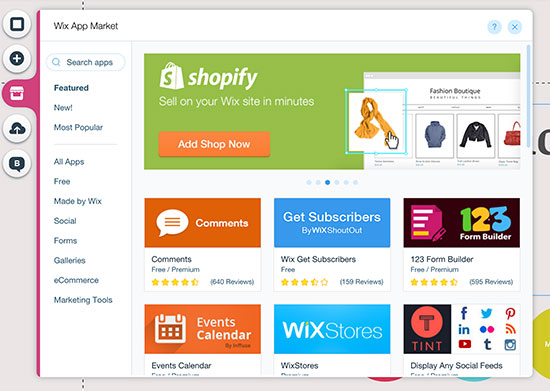Click the Shopify logo in banner
Screen dimensions: 550x391
coord(208,76)
